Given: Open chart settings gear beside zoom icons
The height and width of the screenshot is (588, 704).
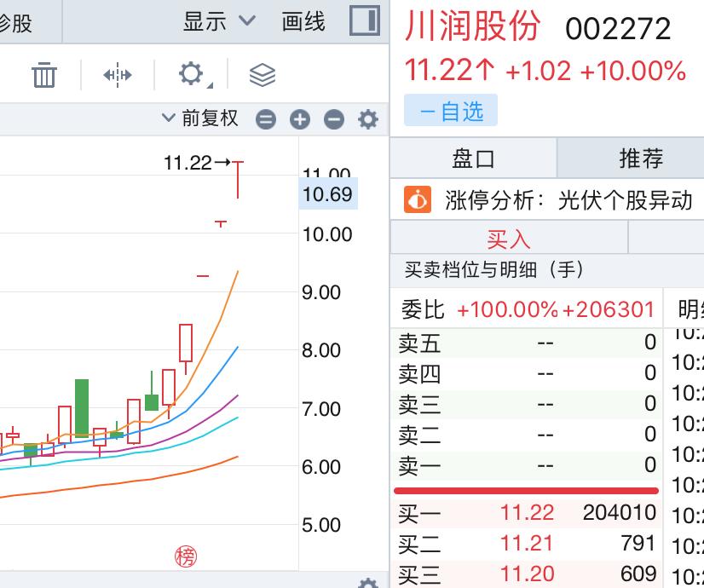Looking at the screenshot, I should (368, 119).
